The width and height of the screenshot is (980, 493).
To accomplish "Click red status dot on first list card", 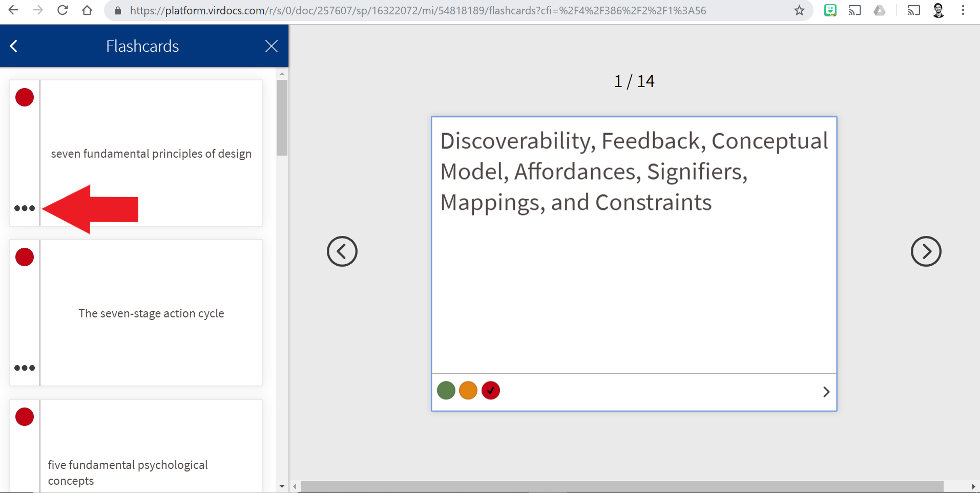I will (x=25, y=97).
